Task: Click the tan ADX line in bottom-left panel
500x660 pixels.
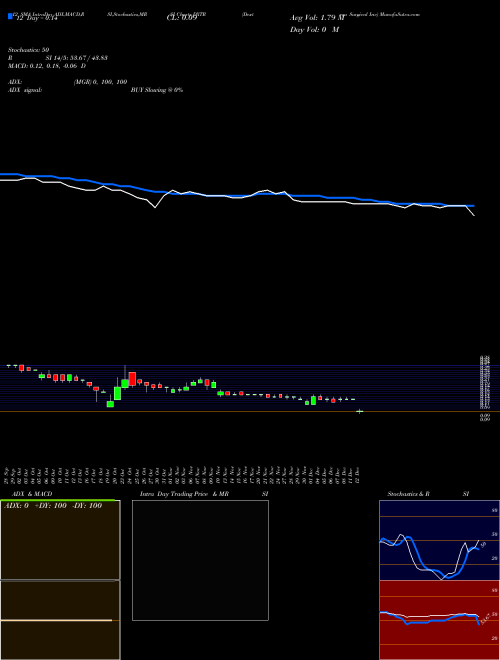Action: (x=56, y=620)
